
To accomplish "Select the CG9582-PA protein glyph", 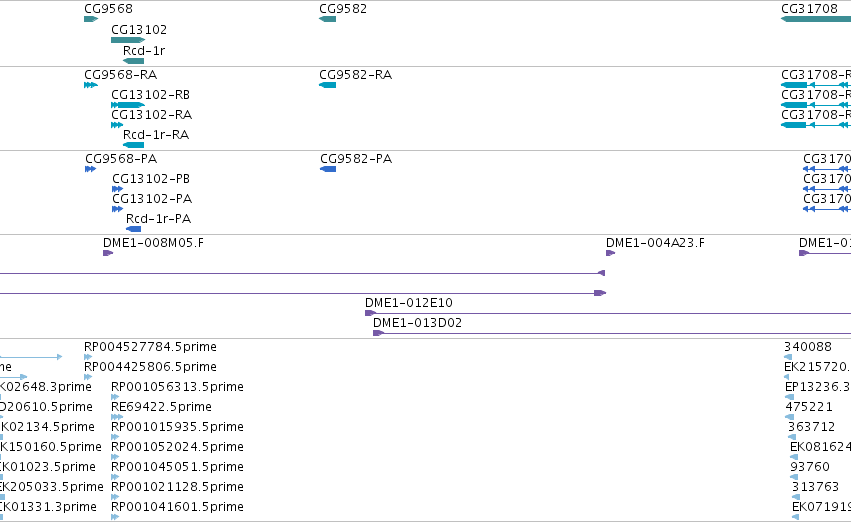I will coord(328,169).
